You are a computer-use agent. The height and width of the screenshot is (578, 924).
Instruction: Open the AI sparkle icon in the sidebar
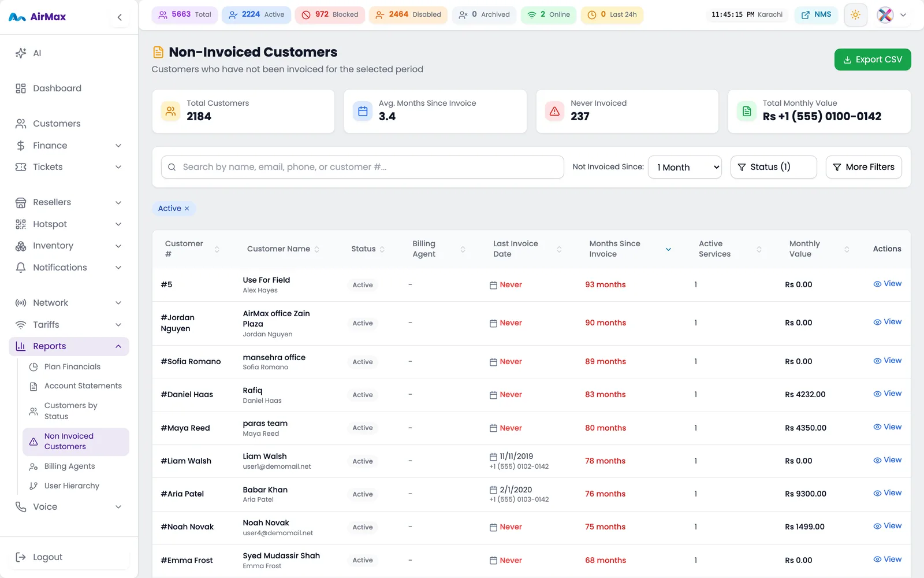(21, 53)
